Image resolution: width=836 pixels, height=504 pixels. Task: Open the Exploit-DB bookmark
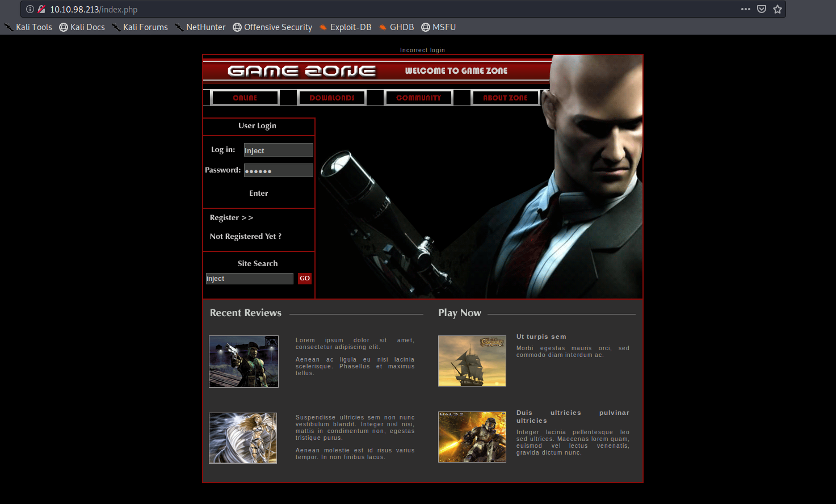coord(345,27)
